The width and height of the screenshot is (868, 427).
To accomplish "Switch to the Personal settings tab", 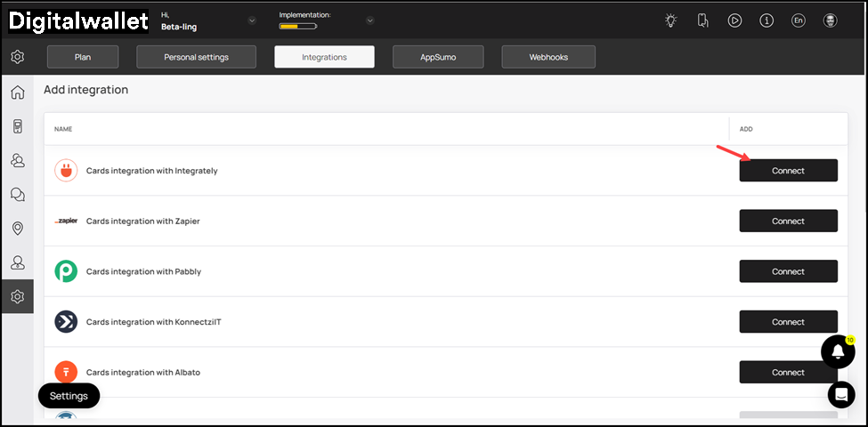I will click(x=197, y=57).
